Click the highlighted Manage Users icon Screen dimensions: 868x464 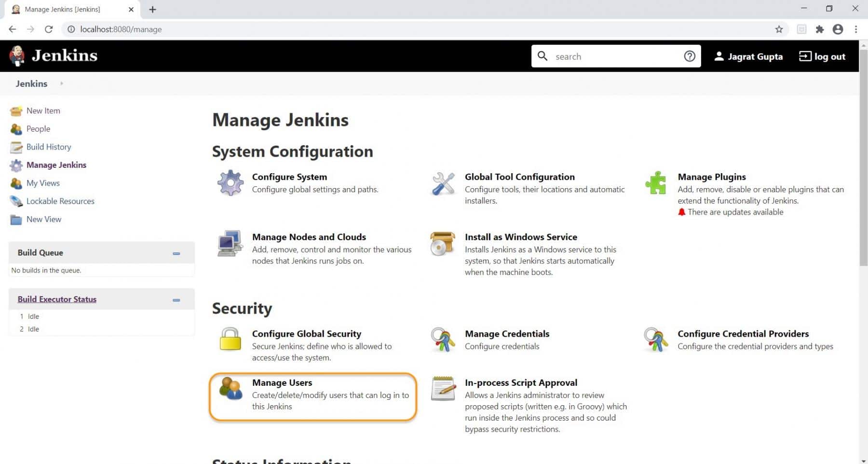point(231,389)
